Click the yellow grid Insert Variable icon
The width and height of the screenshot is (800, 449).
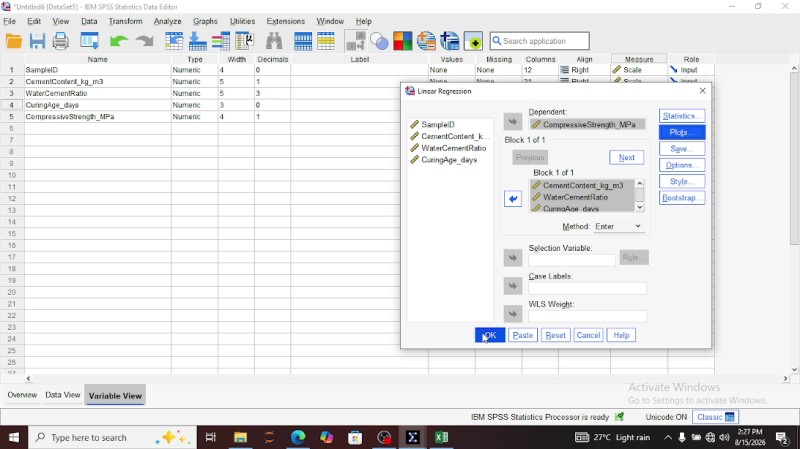(x=326, y=41)
